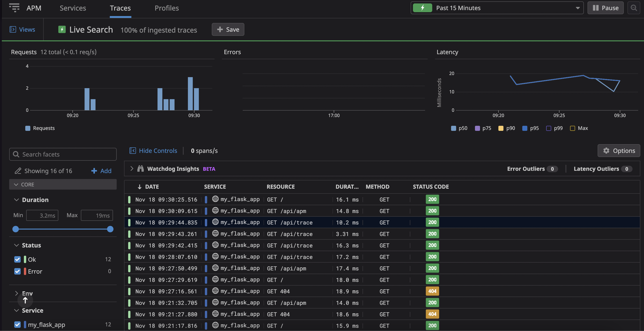Expand the Env facet

click(17, 293)
